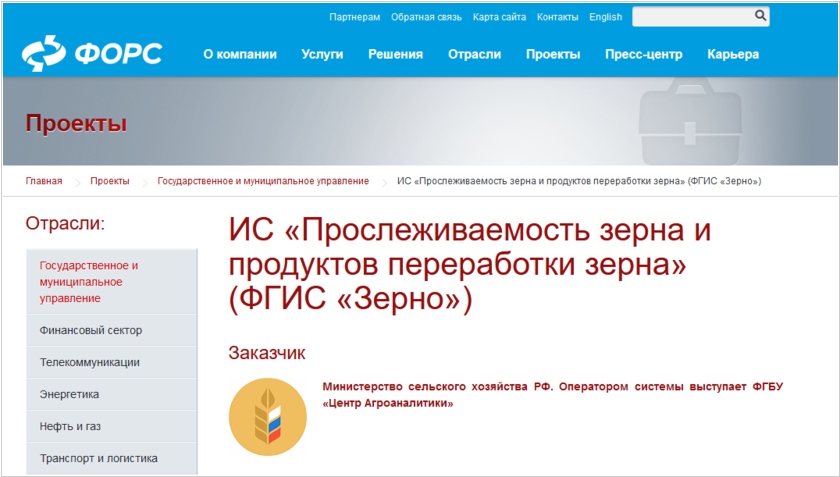Click the «Главная» breadcrumb link
Viewport: 840px width, 477px height.
click(44, 181)
